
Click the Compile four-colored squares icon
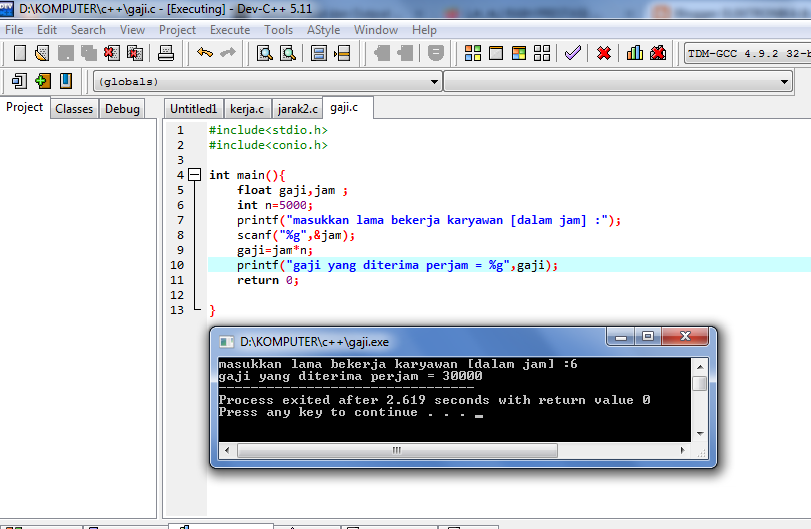tap(473, 53)
